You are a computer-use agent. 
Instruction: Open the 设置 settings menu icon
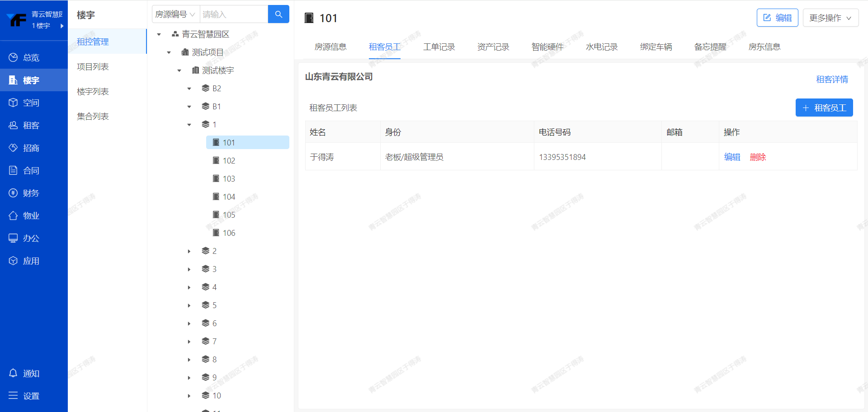click(13, 396)
